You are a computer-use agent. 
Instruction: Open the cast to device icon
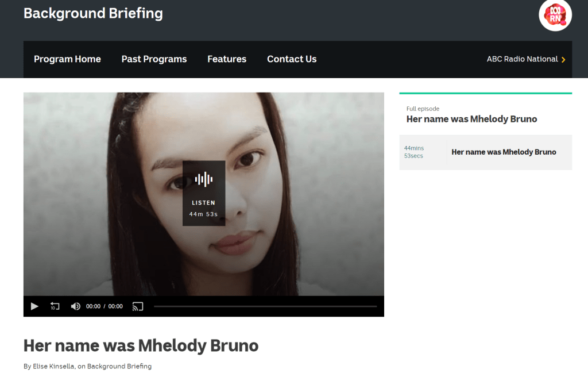pos(138,306)
